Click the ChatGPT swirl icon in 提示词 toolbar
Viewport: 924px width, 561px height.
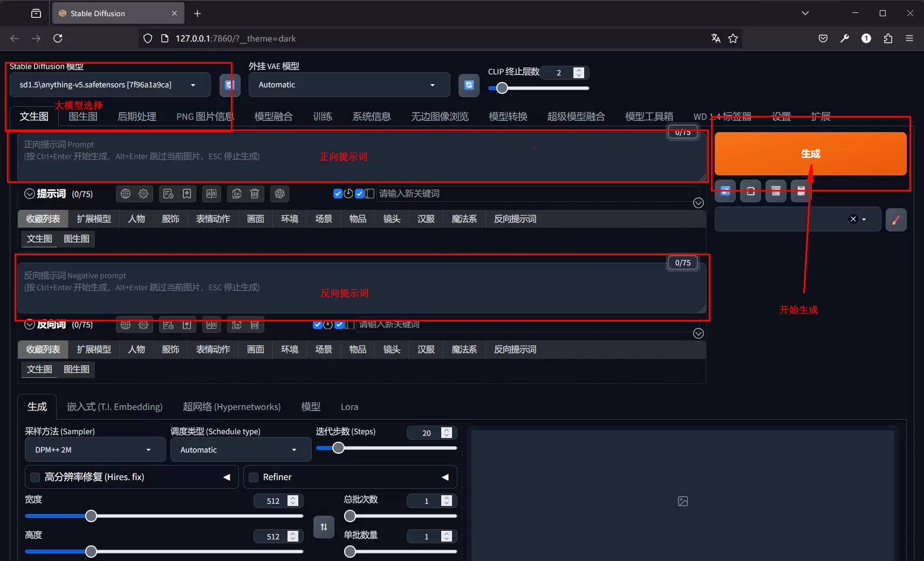click(x=280, y=194)
